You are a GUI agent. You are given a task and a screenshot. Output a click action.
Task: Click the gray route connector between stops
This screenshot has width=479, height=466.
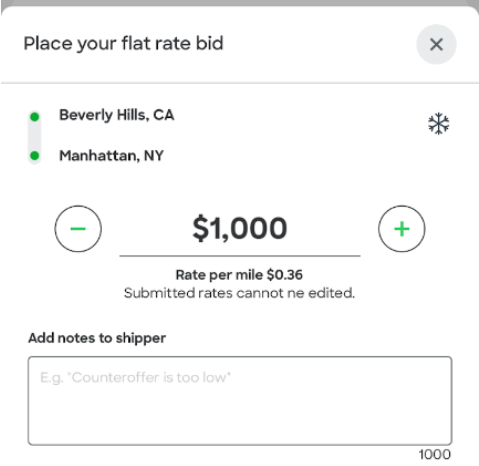pyautogui.click(x=35, y=136)
